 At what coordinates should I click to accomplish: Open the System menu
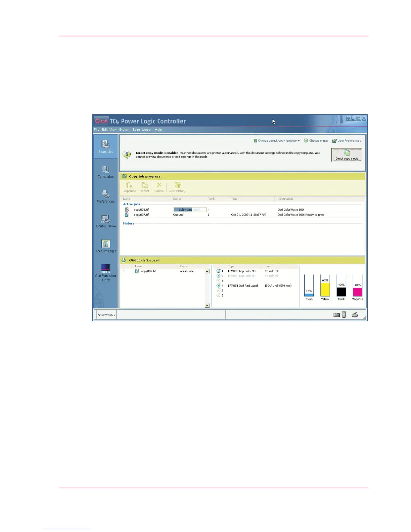point(125,130)
